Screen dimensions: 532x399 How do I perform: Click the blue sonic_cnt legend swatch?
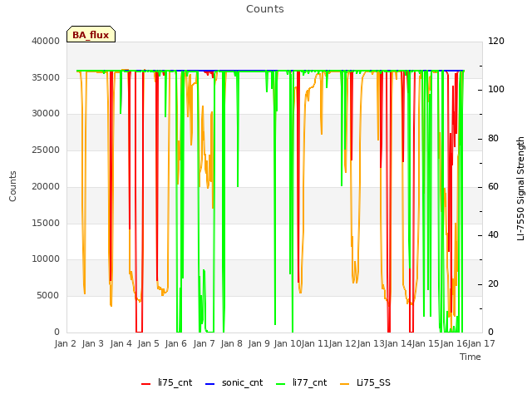[x=210, y=384]
